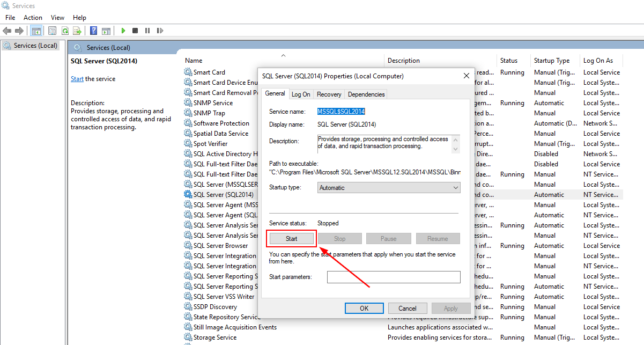Refresh the services list via toolbar icon
644x345 pixels.
tap(65, 31)
